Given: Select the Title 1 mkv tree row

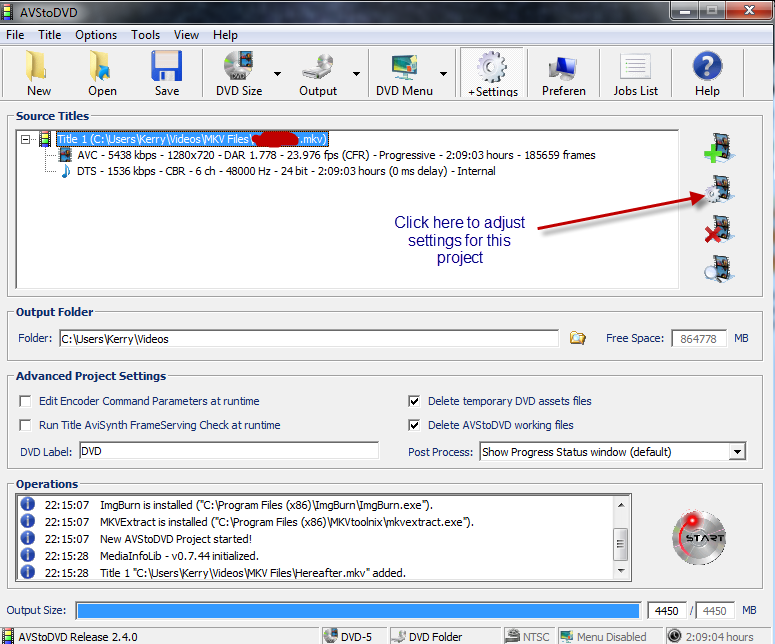Looking at the screenshot, I should (192, 139).
